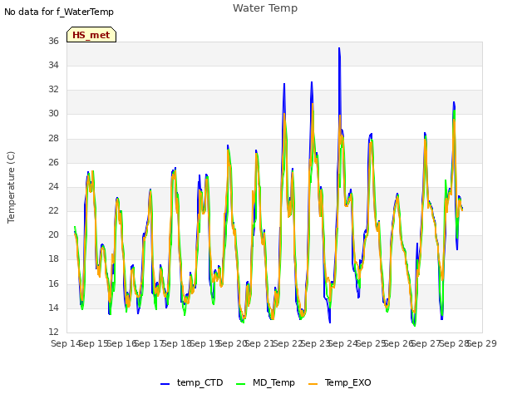Click the 34 y-axis tick label
Viewport: 532px width, 399px height.
coord(53,65)
